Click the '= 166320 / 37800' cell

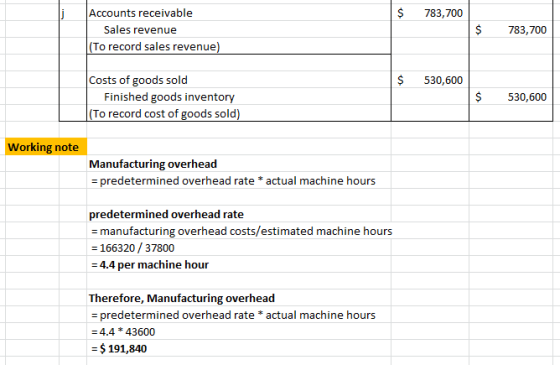[x=133, y=248]
